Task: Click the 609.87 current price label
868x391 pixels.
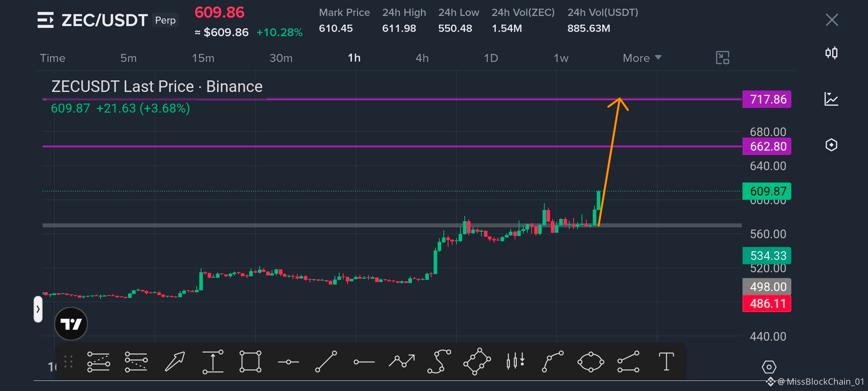Action: pyautogui.click(x=767, y=191)
